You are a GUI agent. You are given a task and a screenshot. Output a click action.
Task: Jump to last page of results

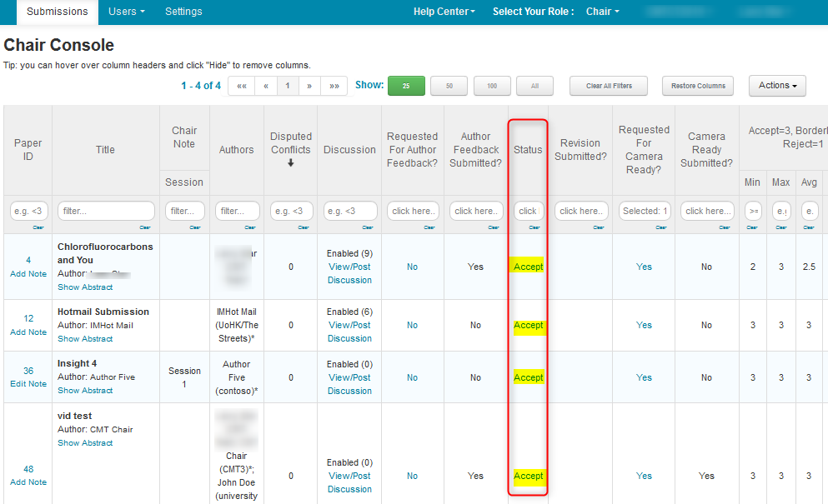click(334, 86)
